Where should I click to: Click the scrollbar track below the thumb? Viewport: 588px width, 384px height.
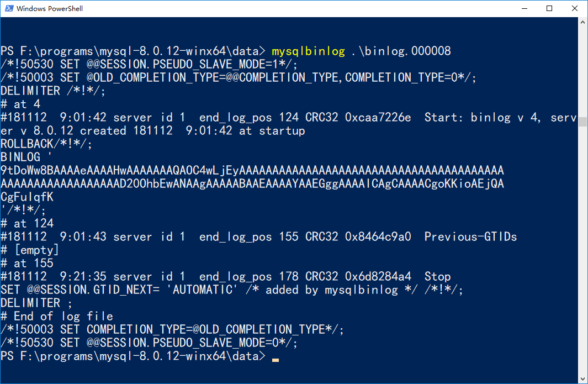[583, 249]
